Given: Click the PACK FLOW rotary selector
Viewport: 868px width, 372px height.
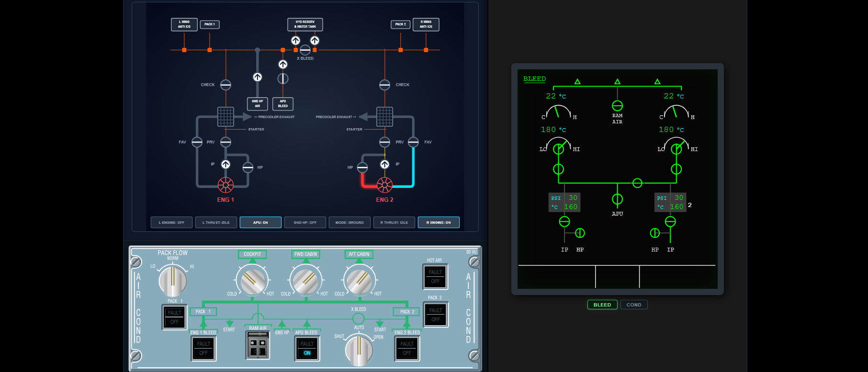Looking at the screenshot, I should click(173, 282).
